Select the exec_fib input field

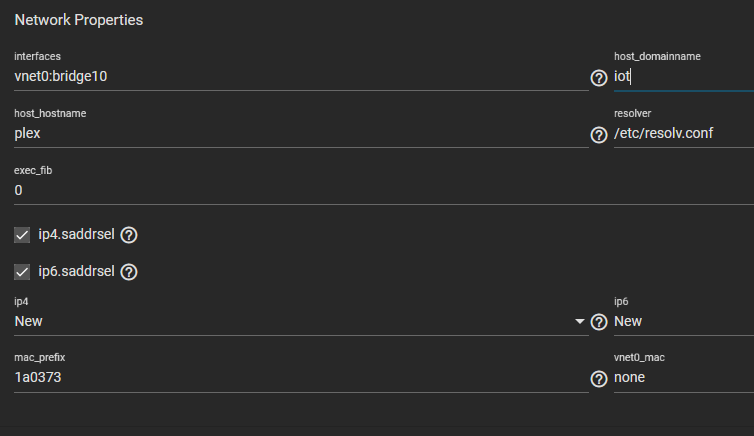point(384,191)
